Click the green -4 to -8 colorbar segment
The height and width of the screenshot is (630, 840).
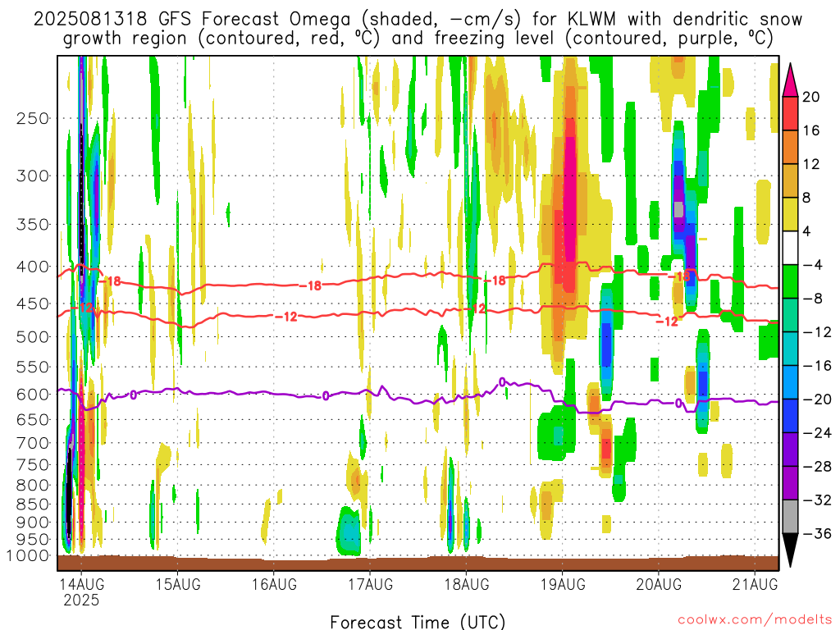[x=790, y=282]
